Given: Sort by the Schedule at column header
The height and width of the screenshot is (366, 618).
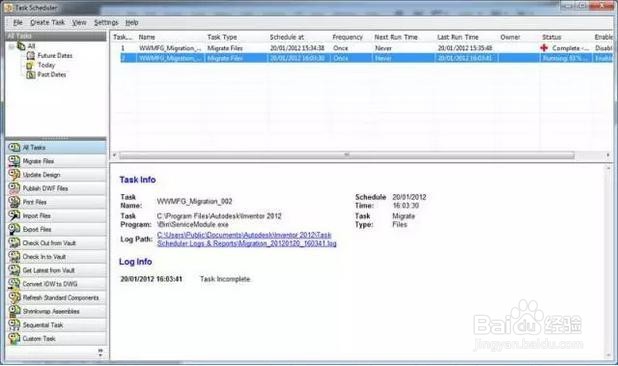Looking at the screenshot, I should tap(287, 37).
